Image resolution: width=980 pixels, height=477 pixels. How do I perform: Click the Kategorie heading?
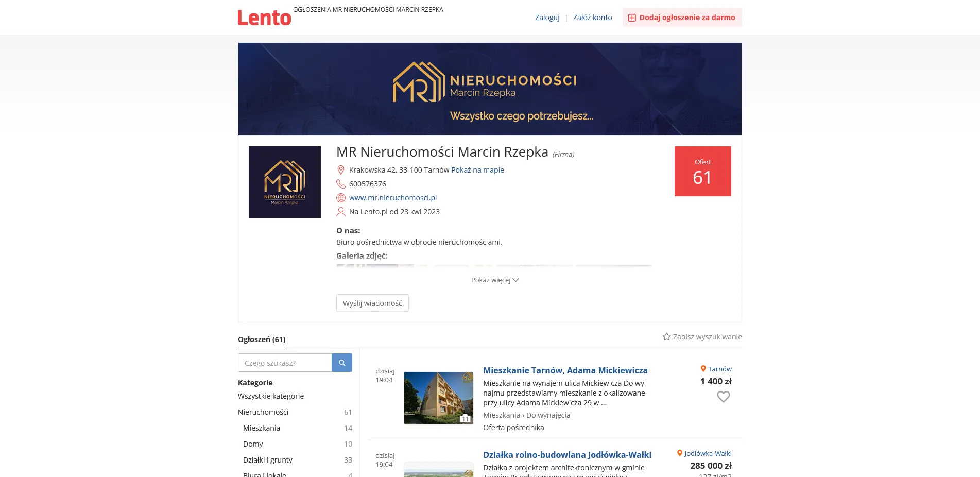tap(255, 383)
